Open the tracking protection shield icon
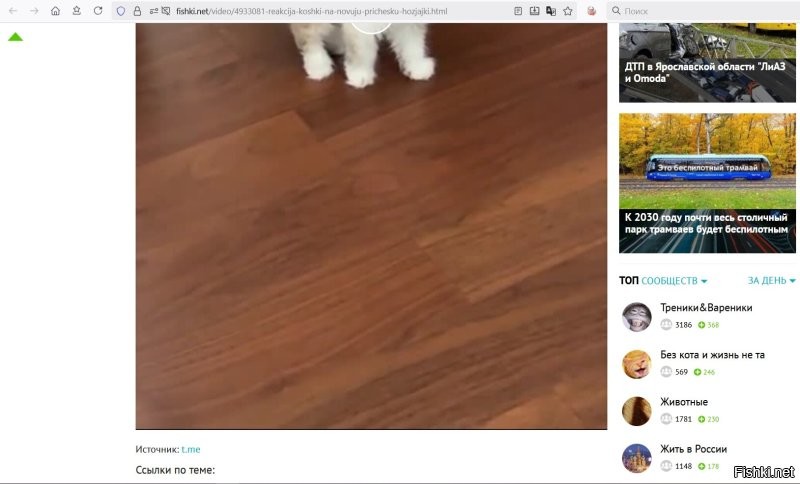Image resolution: width=800 pixels, height=484 pixels. point(121,11)
